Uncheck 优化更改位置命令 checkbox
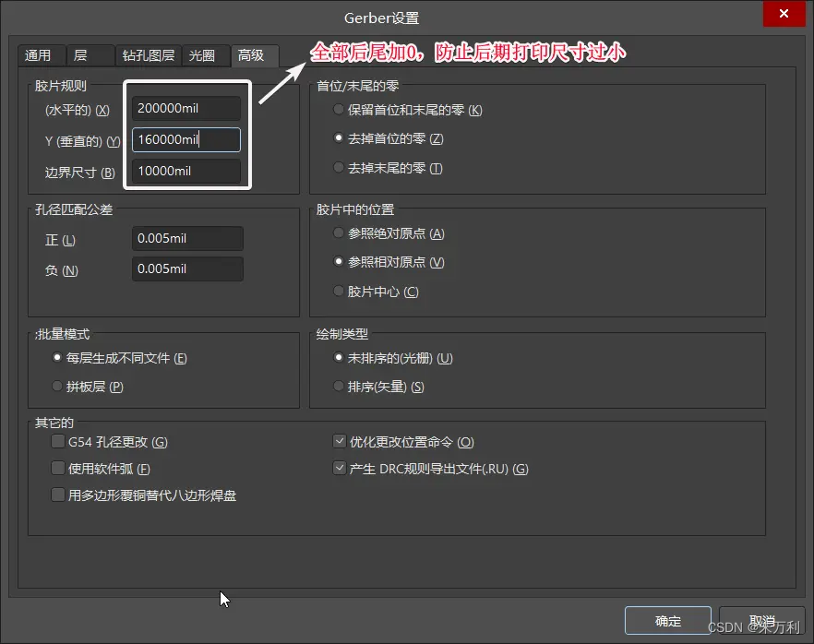This screenshot has height=644, width=814. [x=340, y=443]
